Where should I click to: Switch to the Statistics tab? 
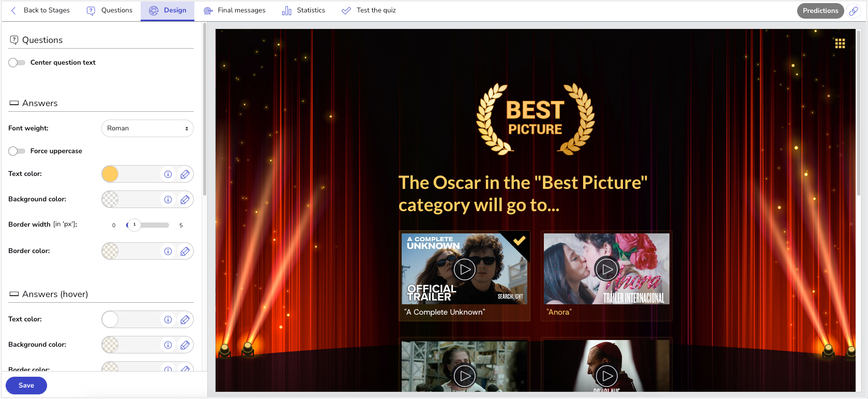[x=303, y=10]
